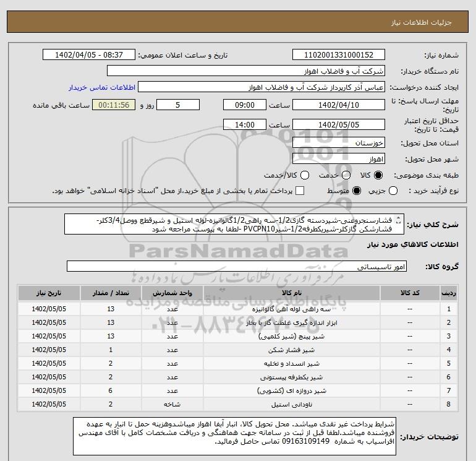Click quantity 6 in the gate valve row
The width and height of the screenshot is (476, 461).
111,391
